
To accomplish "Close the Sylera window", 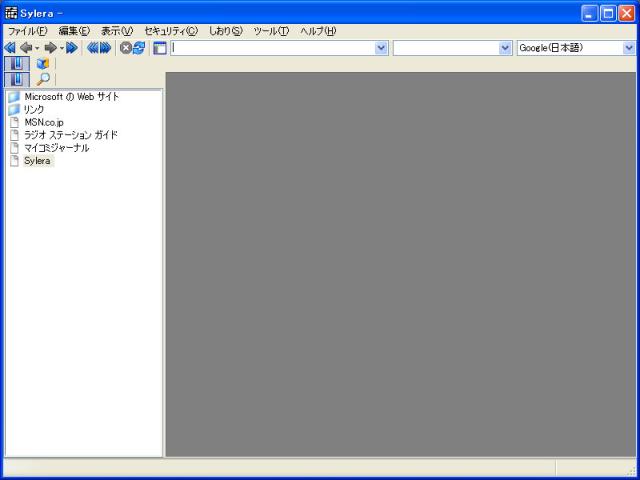I will (627, 13).
